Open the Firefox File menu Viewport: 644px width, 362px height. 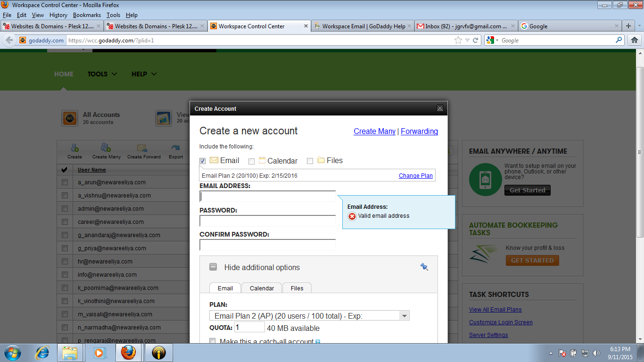tap(7, 15)
